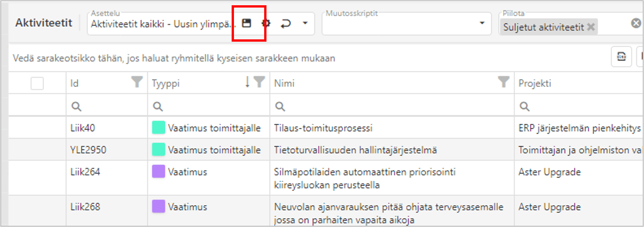Viewport: 644px width, 227px height.
Task: Click green color swatch in Liik40 row
Action: click(158, 128)
